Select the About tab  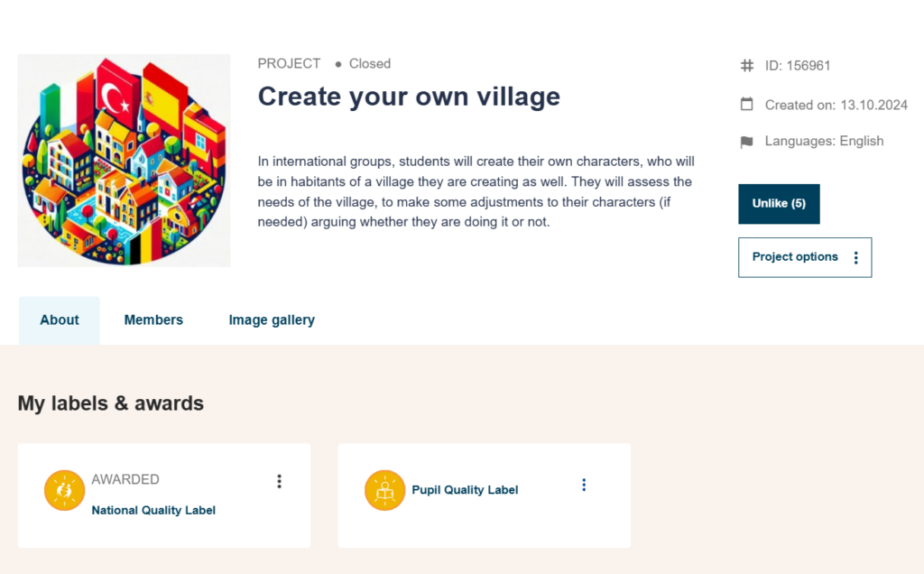pyautogui.click(x=60, y=320)
